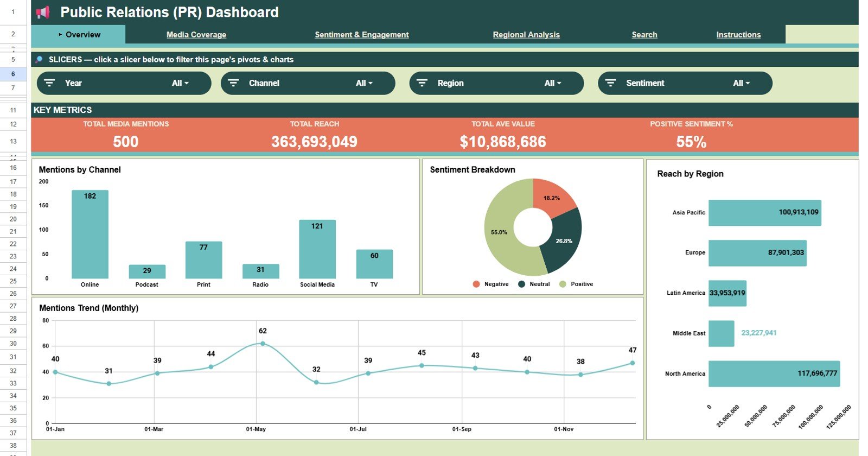This screenshot has height=456, width=868.
Task: Select the North America reach bar
Action: [774, 373]
